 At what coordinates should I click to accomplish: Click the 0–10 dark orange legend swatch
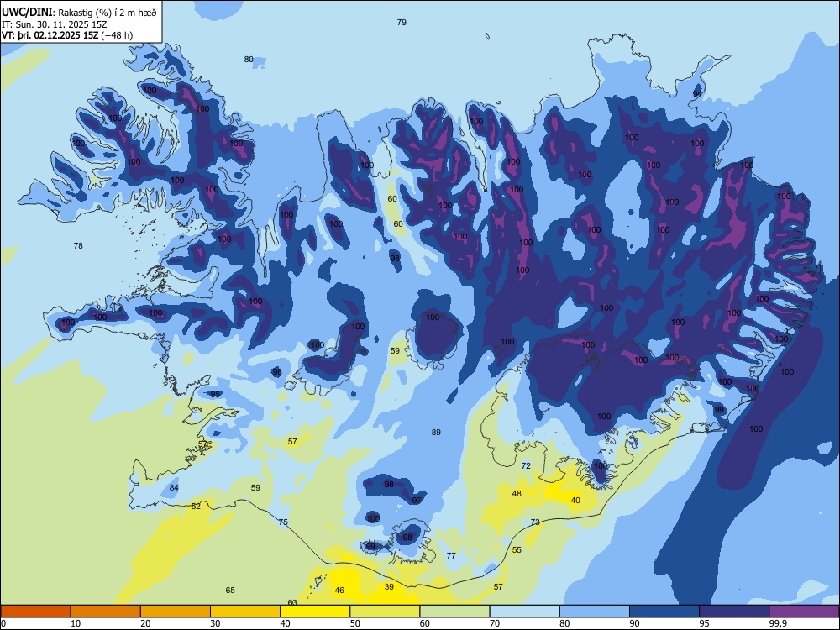[35, 612]
